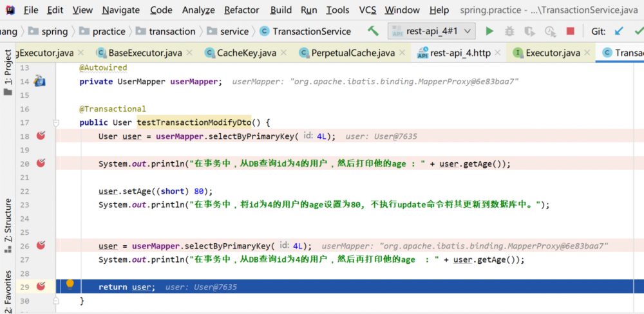Stop the running process red square
644x314 pixels.
[x=570, y=31]
